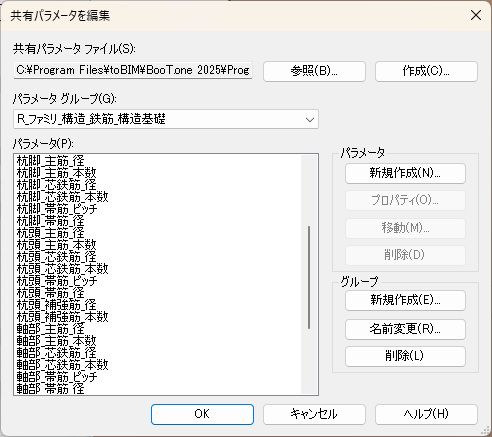Click the 削除(L) delete group button

point(405,356)
